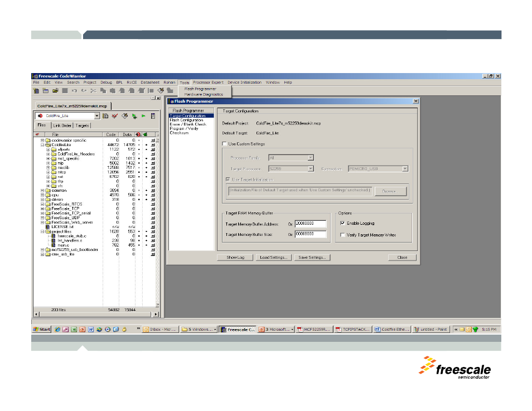This screenshot has width=532, height=411.
Task: Click the project list horizontal scrollbar right arrow
Action: pos(156,315)
